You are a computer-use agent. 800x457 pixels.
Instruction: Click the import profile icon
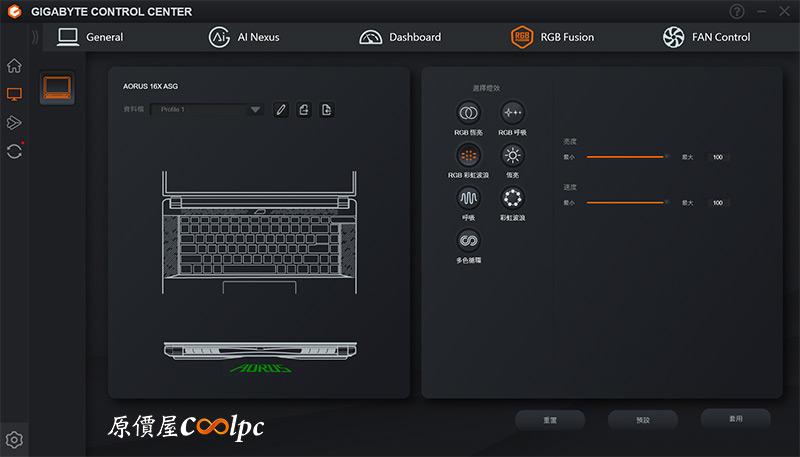[x=327, y=109]
